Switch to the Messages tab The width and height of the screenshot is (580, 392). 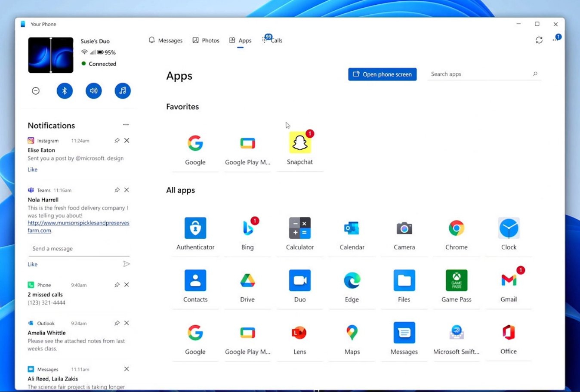pos(166,40)
